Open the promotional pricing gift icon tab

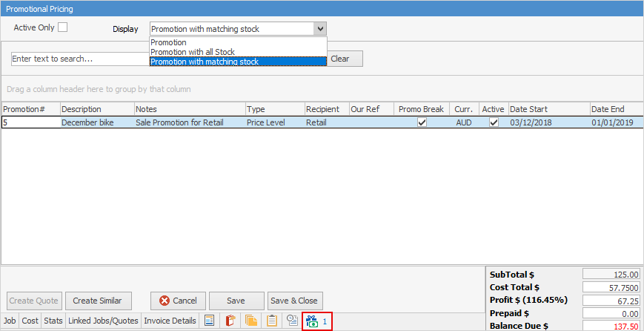coord(316,321)
